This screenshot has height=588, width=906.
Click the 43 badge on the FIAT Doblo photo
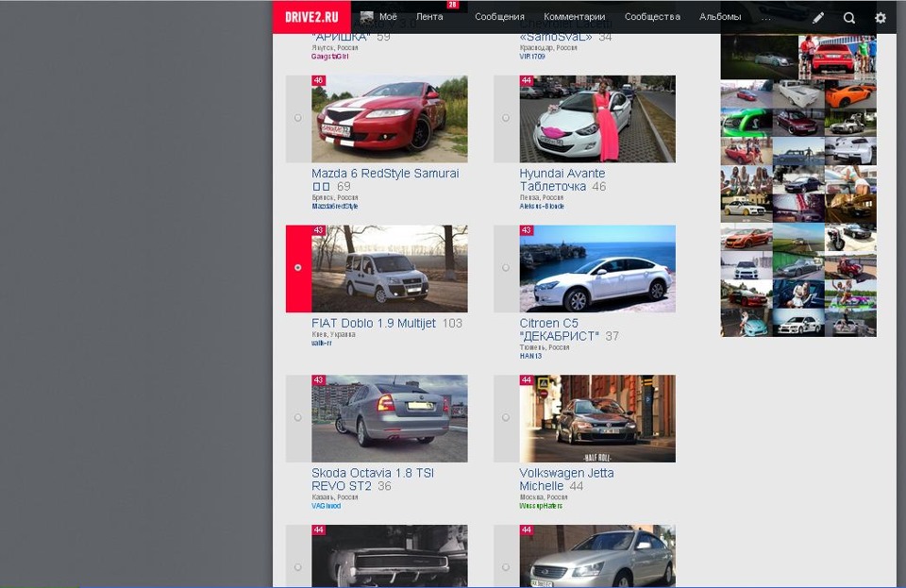pyautogui.click(x=318, y=230)
